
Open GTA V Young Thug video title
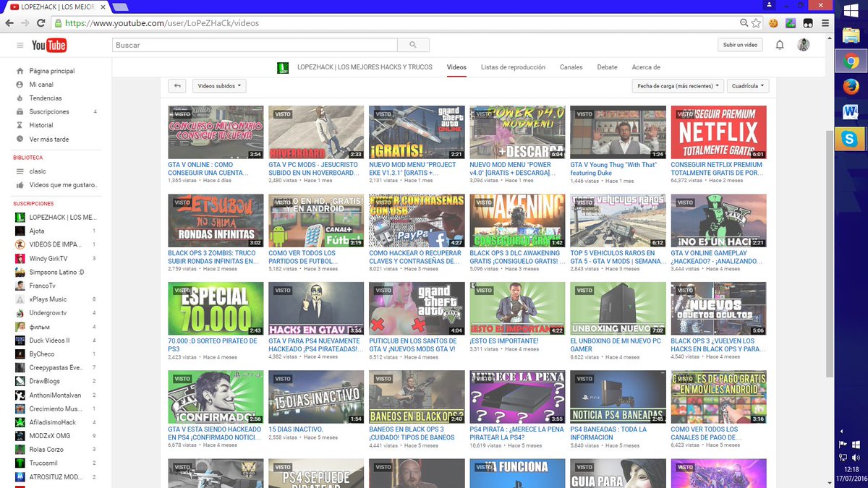(613, 168)
